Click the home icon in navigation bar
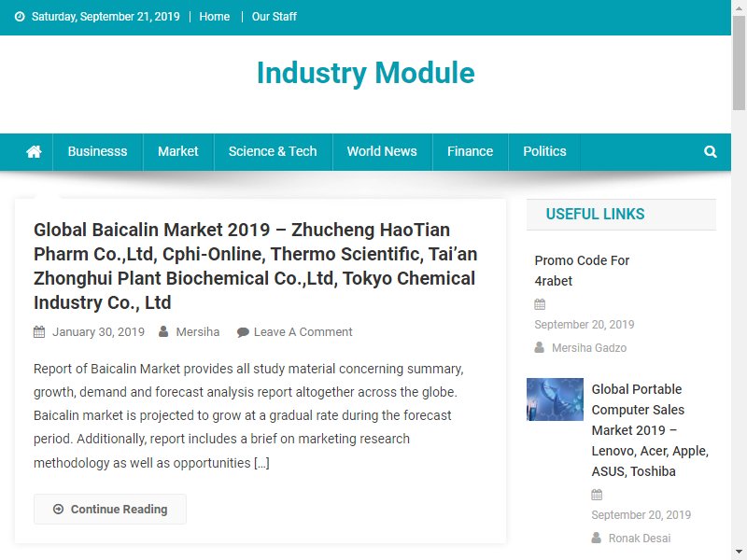The width and height of the screenshot is (747, 560). 34,151
